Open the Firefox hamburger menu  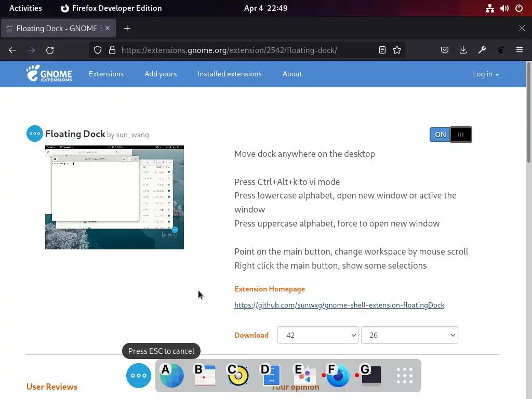pyautogui.click(x=520, y=50)
